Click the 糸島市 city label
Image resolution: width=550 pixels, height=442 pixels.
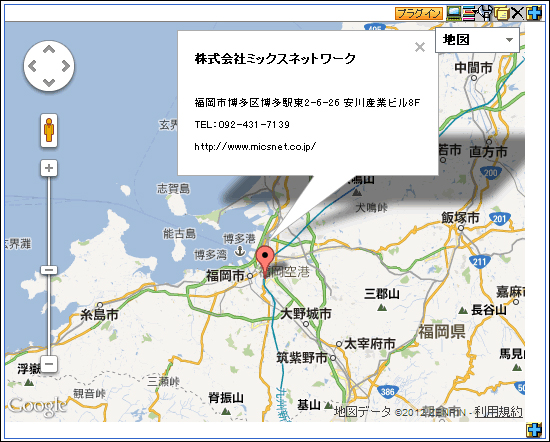click(99, 315)
